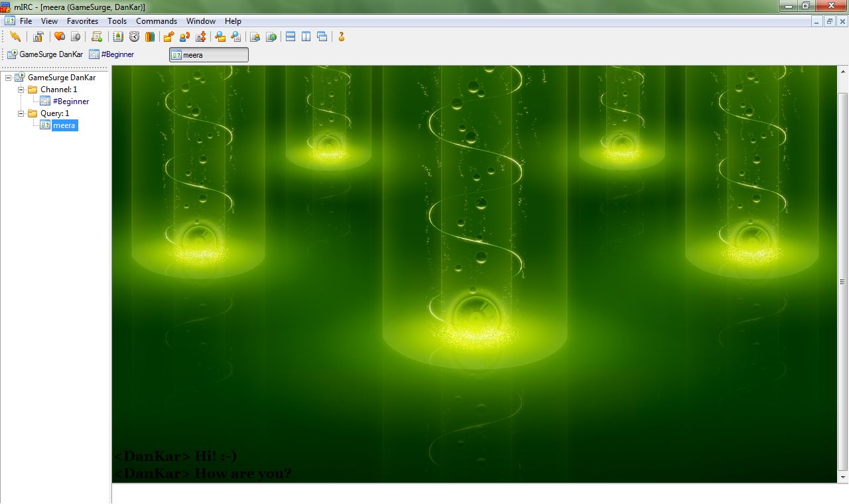Open the Log Files icon

(x=236, y=36)
